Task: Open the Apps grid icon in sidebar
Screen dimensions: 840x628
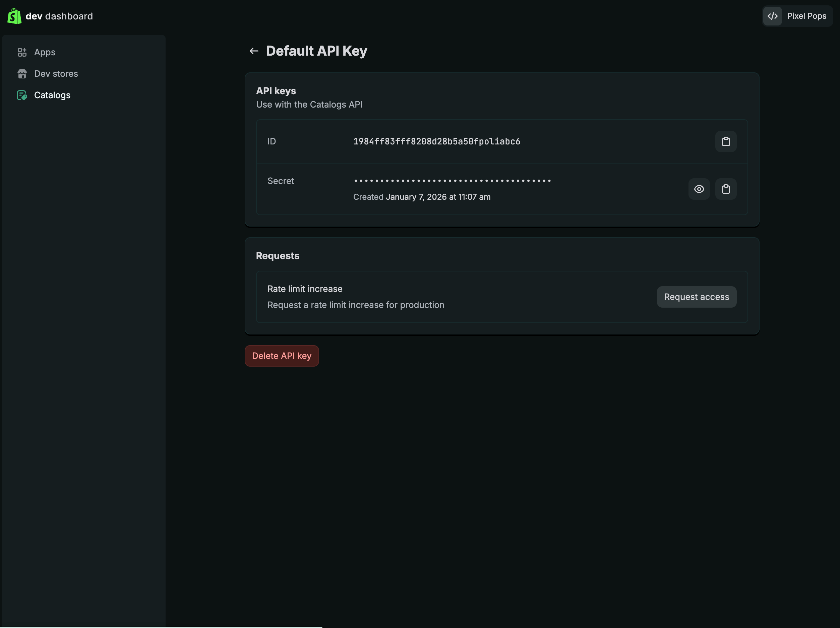Action: [22, 52]
